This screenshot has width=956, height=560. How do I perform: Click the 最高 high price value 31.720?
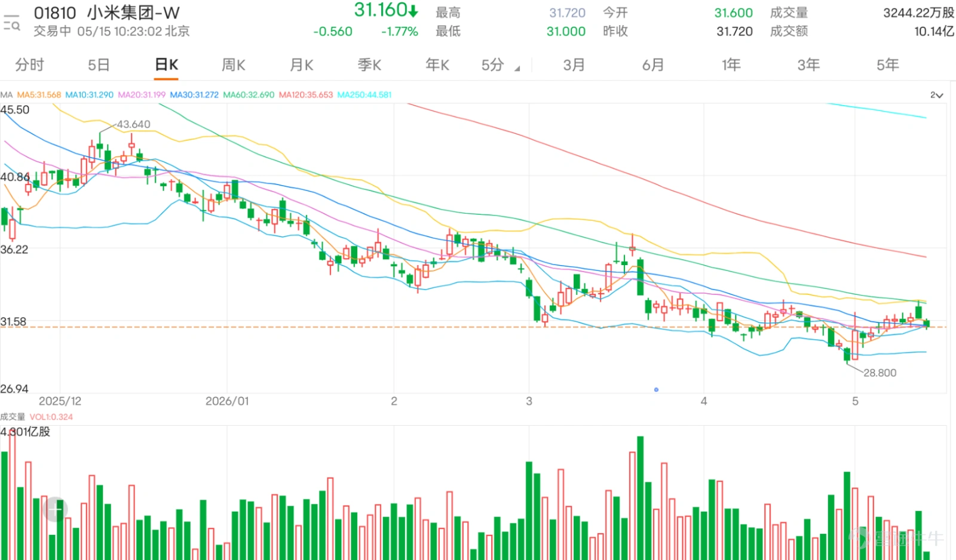pos(568,13)
